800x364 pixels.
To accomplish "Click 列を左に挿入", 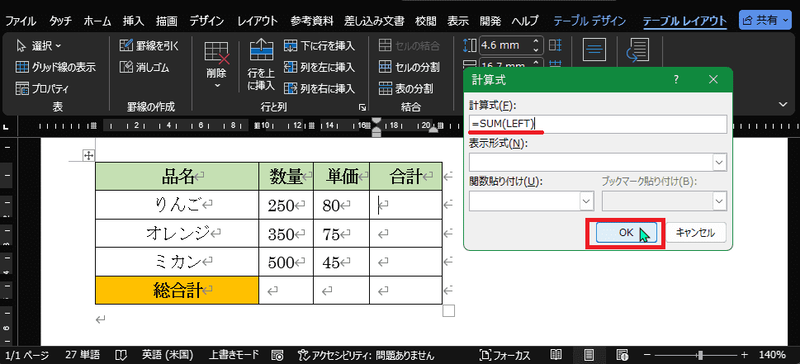I will [319, 67].
